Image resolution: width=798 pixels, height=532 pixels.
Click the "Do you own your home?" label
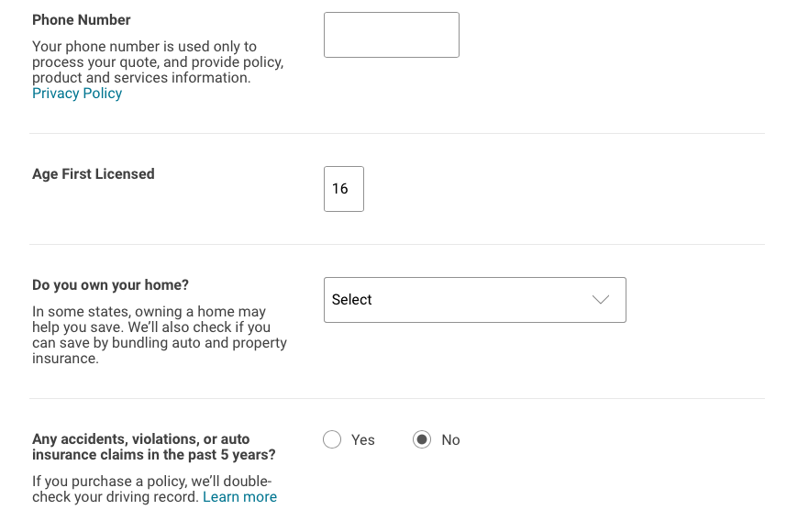coord(110,285)
